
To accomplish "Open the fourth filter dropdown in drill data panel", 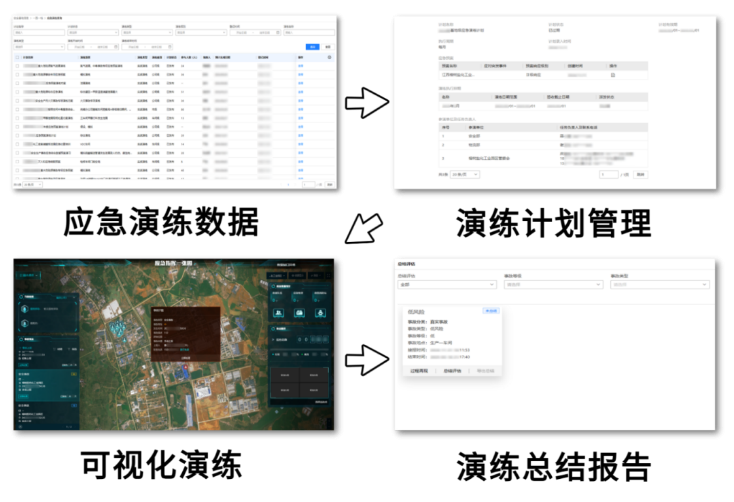I will coord(201,33).
